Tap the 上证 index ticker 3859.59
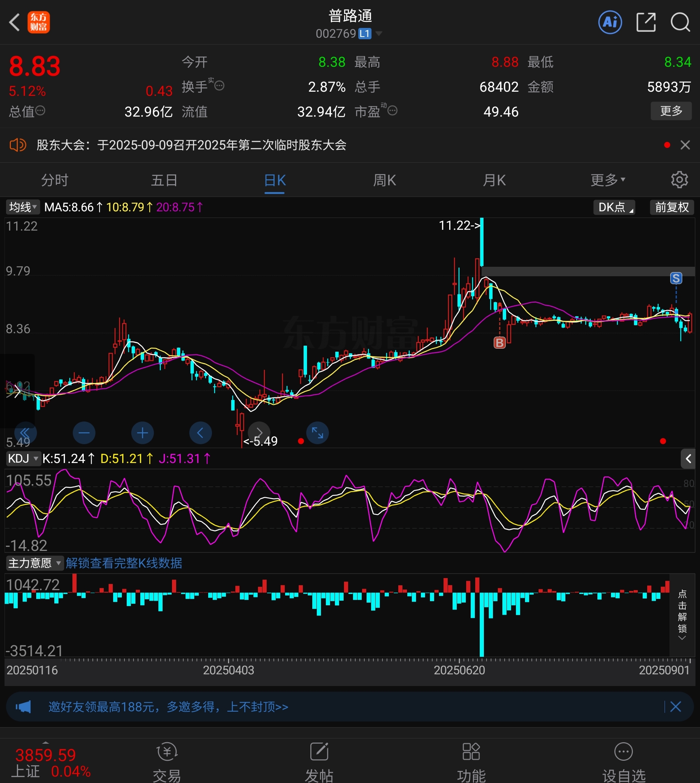The image size is (700, 783). 46,755
